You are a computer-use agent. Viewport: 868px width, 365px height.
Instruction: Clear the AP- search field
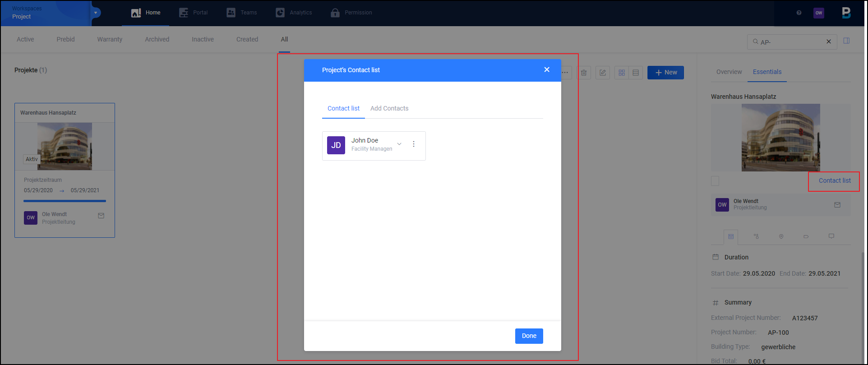[829, 42]
